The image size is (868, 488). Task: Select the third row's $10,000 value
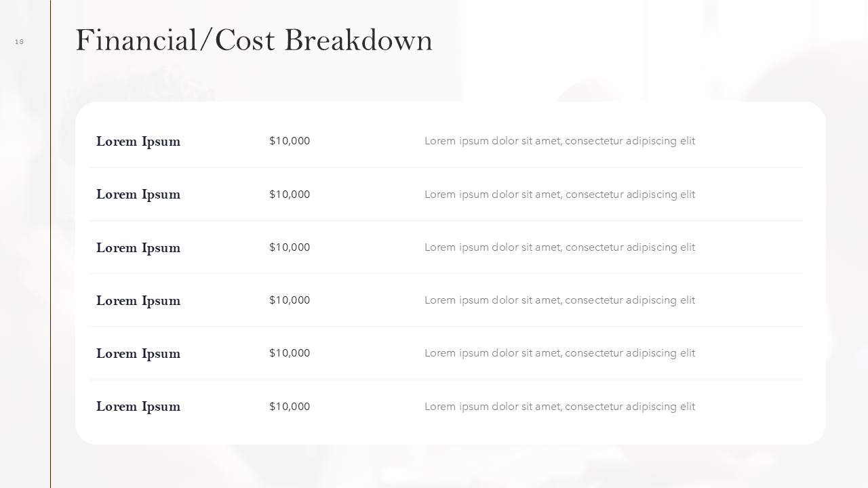click(290, 247)
